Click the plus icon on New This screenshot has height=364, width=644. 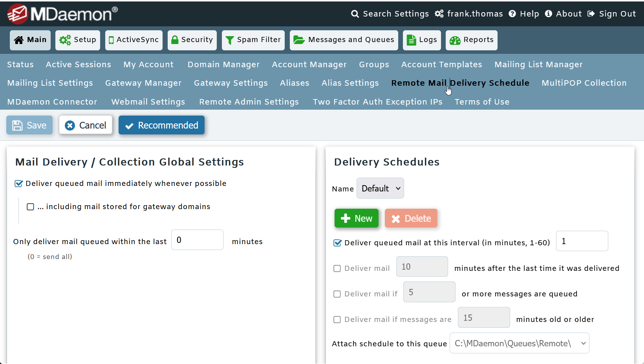[346, 219]
